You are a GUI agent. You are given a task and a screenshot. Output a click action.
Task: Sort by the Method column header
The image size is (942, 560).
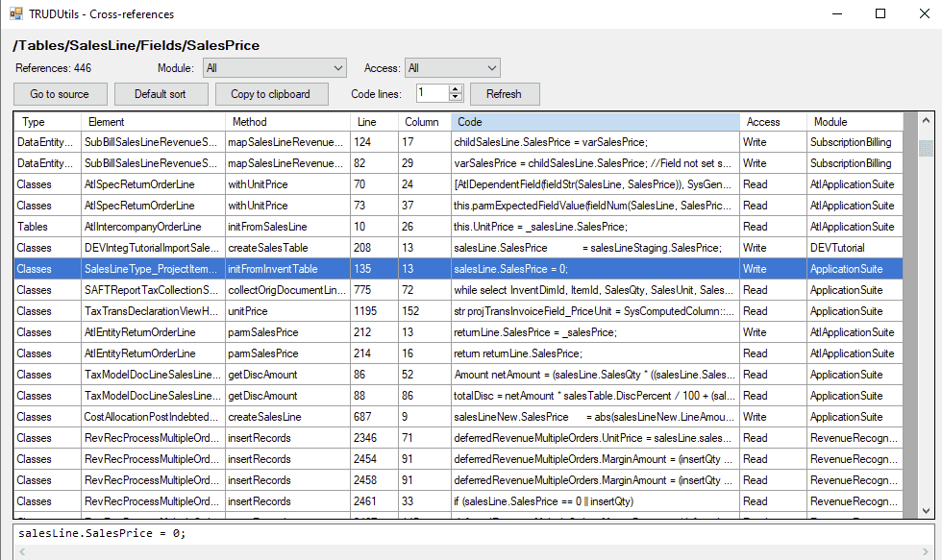pos(285,122)
